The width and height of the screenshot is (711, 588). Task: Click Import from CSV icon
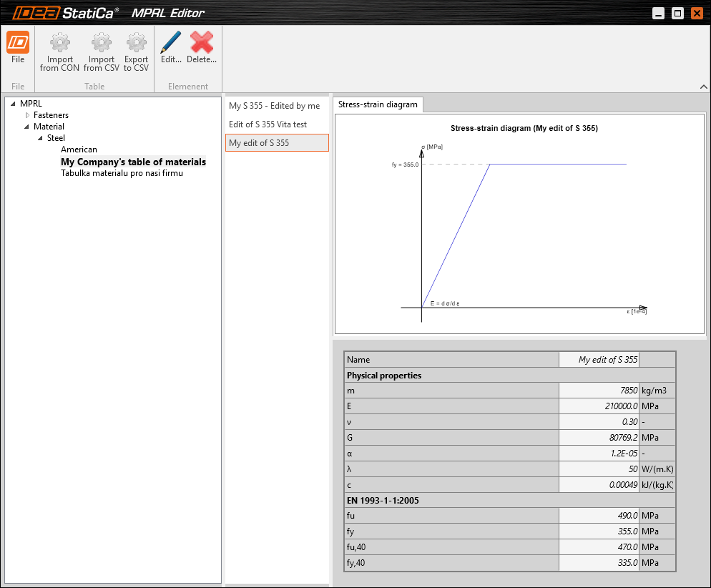(102, 44)
